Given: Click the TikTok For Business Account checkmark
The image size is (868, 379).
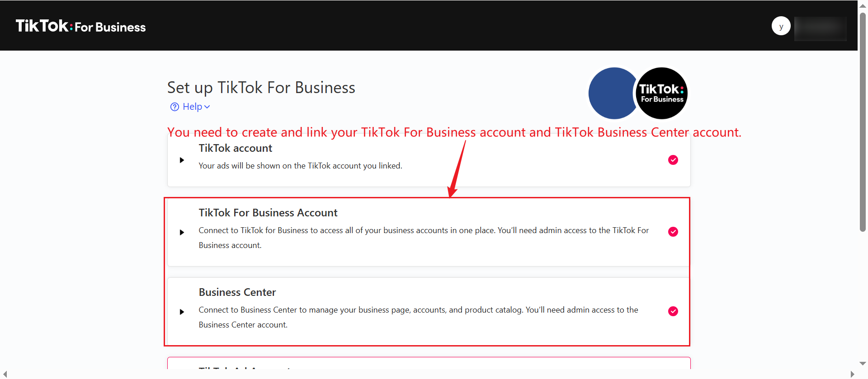Looking at the screenshot, I should (673, 232).
